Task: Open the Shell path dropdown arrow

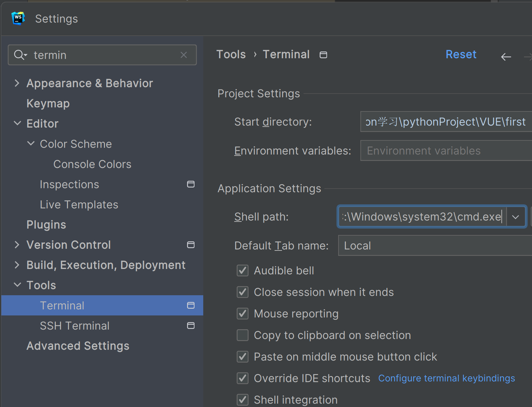Action: pos(516,217)
